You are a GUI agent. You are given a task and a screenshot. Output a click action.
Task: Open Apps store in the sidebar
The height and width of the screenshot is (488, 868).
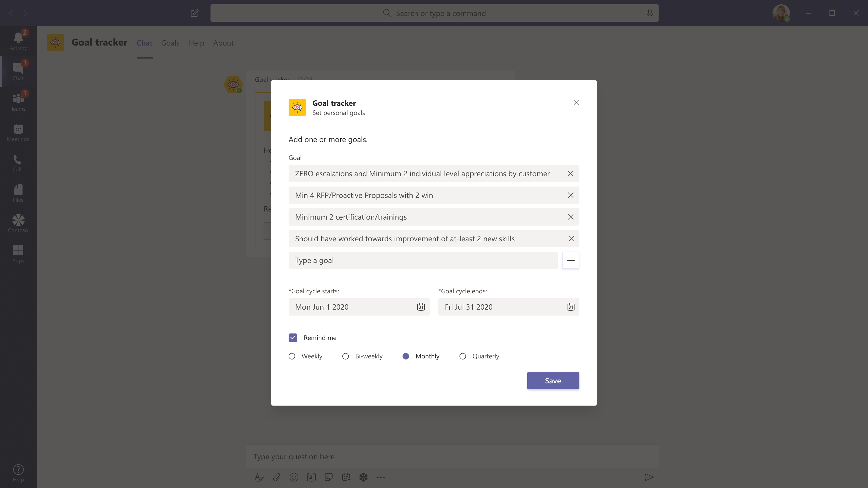(x=18, y=253)
